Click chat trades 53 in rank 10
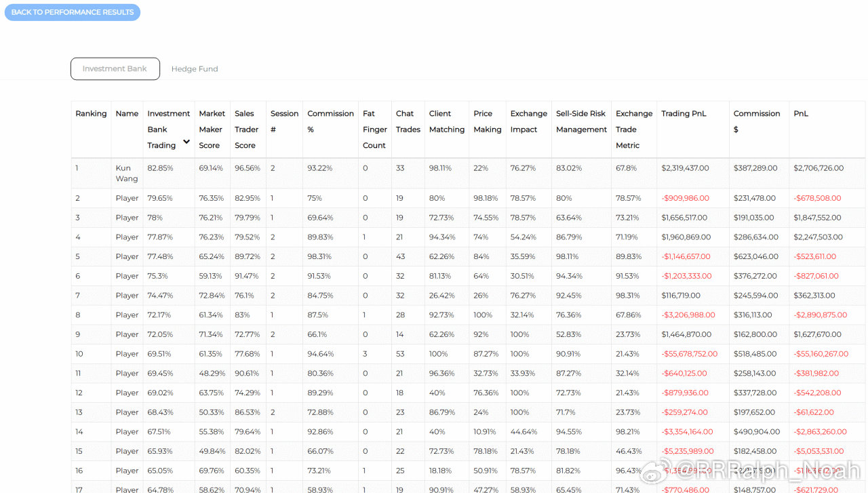Screen dimensions: 868x493 (401, 354)
